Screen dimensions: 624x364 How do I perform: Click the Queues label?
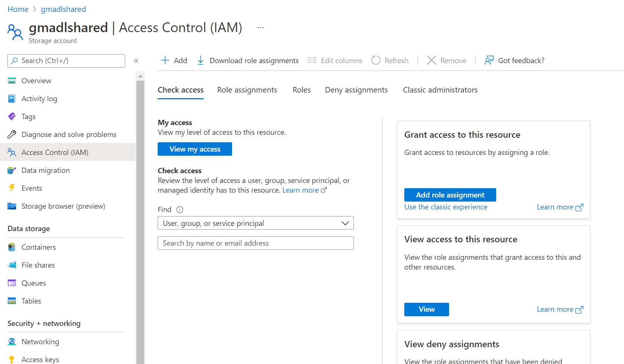tap(34, 283)
